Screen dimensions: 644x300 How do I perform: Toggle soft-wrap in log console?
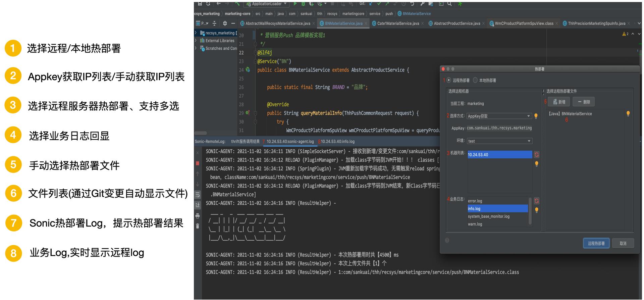198,195
